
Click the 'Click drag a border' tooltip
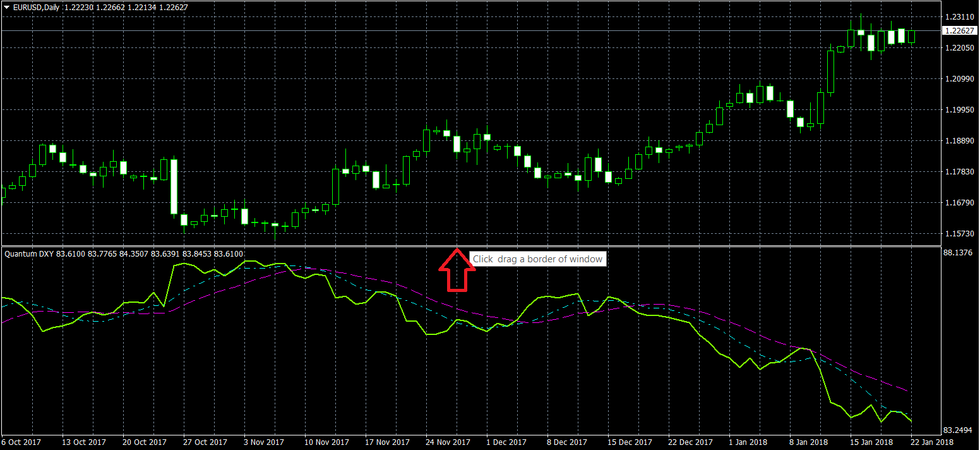point(538,259)
